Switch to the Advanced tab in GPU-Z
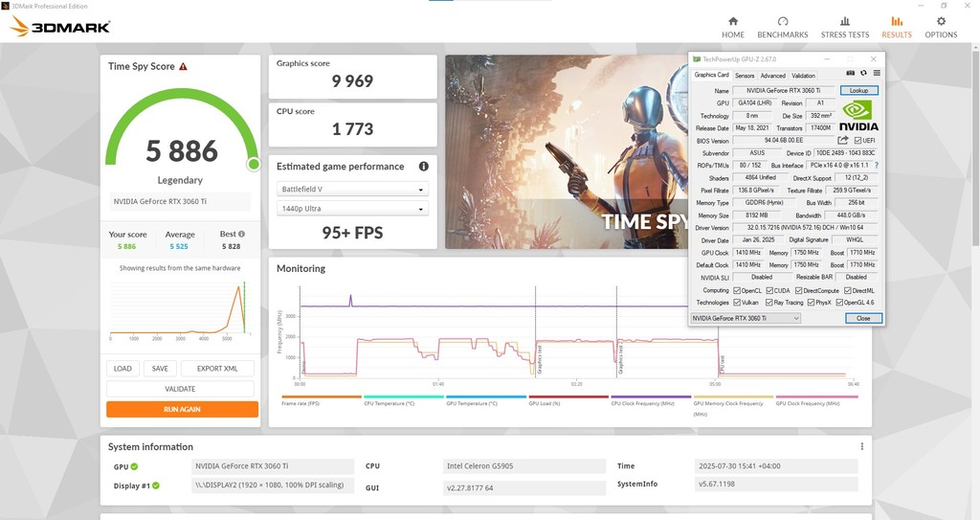The image size is (980, 520). (772, 75)
